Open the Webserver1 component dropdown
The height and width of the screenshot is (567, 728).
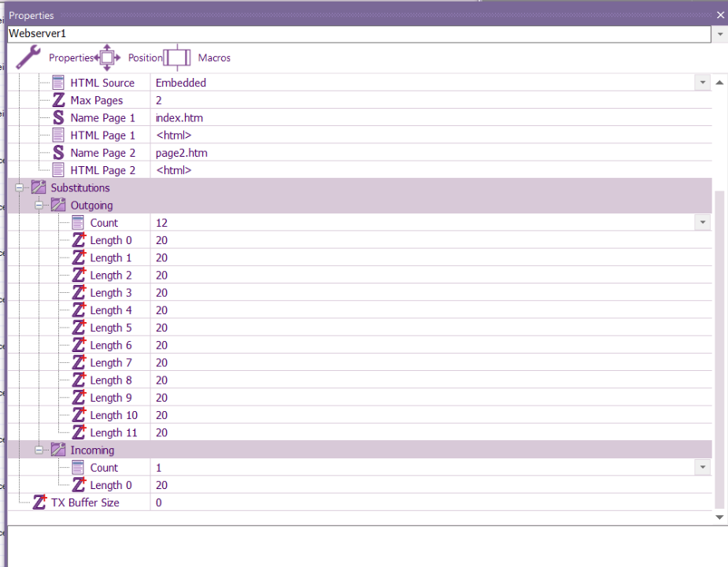click(719, 35)
